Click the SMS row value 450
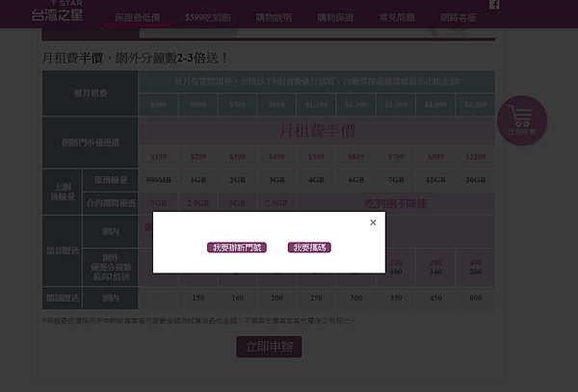Image resolution: width=578 pixels, height=392 pixels. (x=435, y=298)
